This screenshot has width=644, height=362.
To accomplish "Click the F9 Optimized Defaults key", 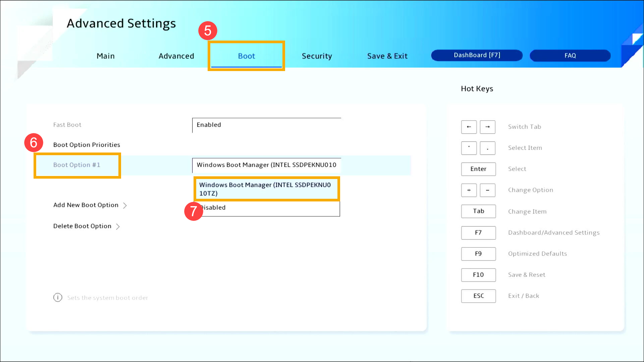I will click(x=478, y=254).
